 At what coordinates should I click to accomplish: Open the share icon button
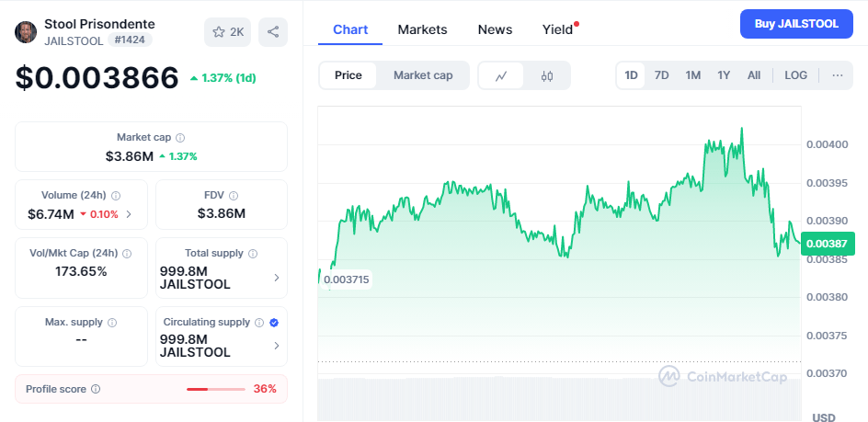(273, 32)
